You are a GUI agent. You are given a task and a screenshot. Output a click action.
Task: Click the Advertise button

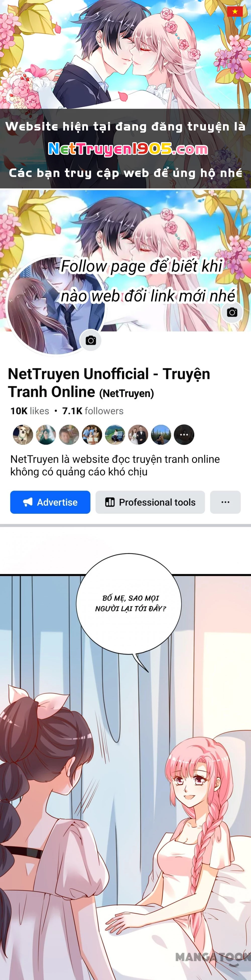pyautogui.click(x=50, y=502)
